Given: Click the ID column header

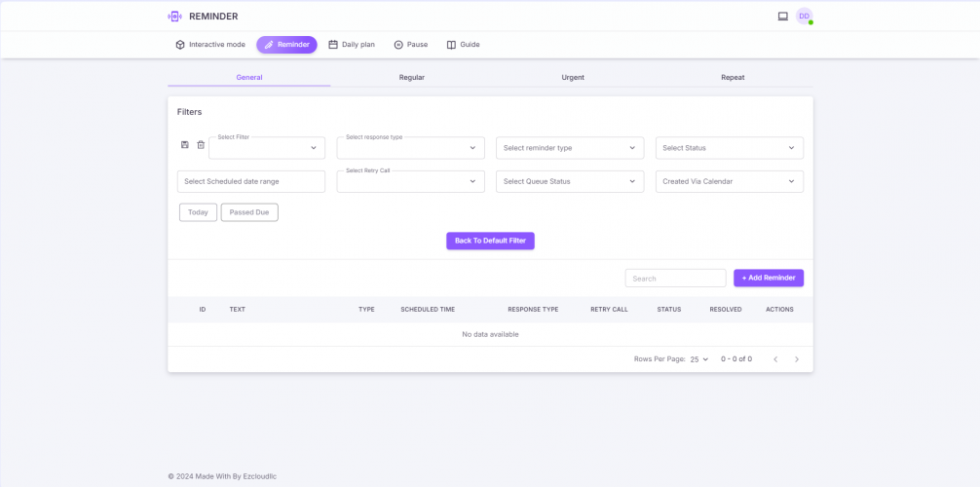Looking at the screenshot, I should tap(203, 310).
